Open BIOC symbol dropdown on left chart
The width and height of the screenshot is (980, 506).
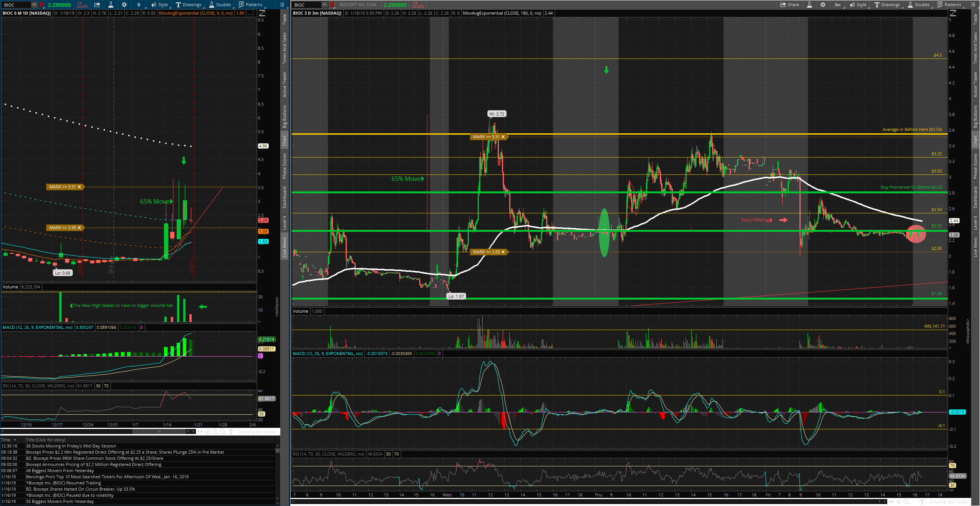click(x=34, y=5)
